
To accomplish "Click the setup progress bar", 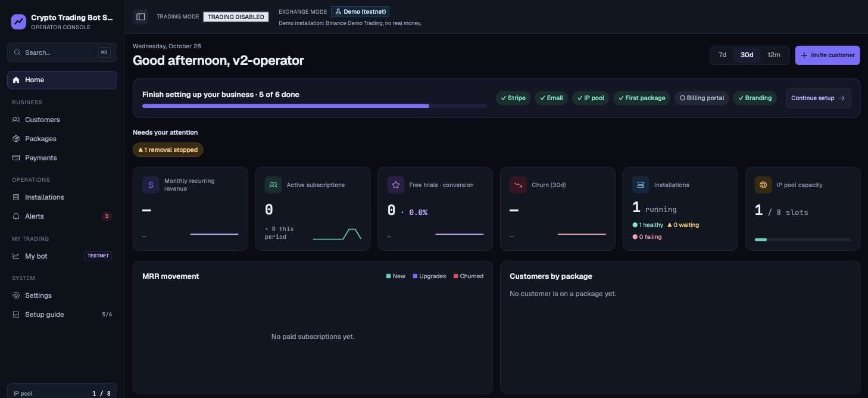I will click(314, 106).
